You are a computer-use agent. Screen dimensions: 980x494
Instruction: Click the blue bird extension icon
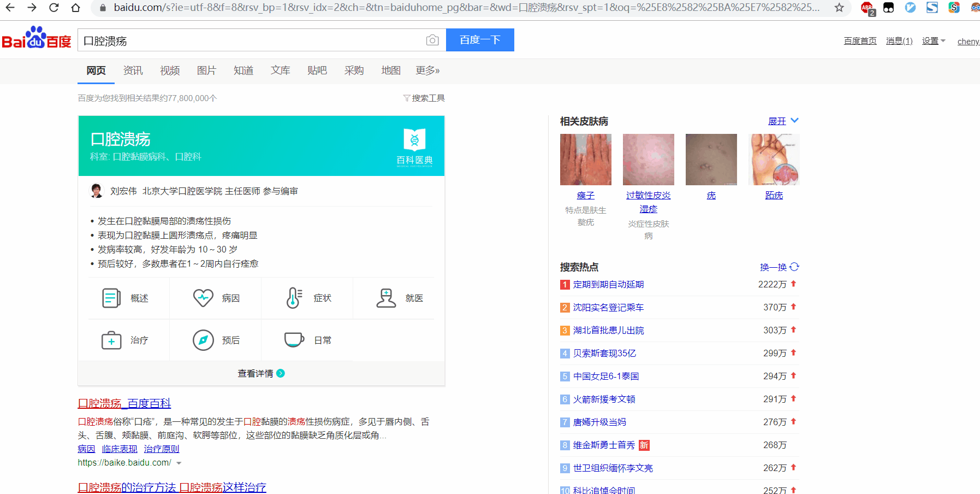910,7
